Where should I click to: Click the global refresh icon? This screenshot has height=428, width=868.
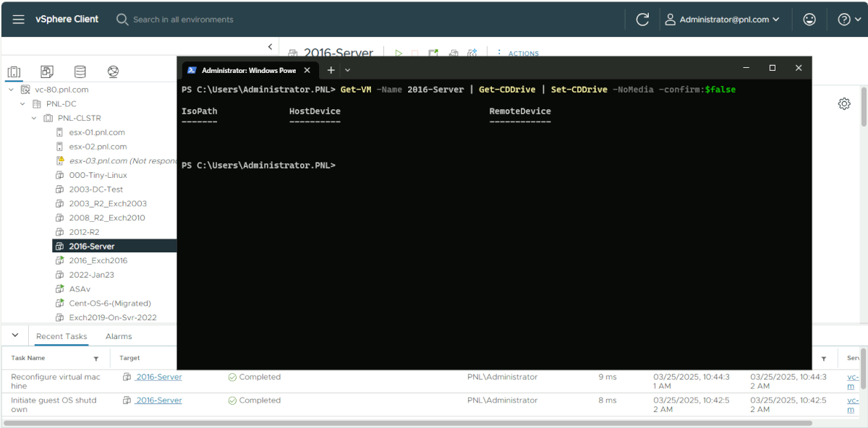pos(642,20)
